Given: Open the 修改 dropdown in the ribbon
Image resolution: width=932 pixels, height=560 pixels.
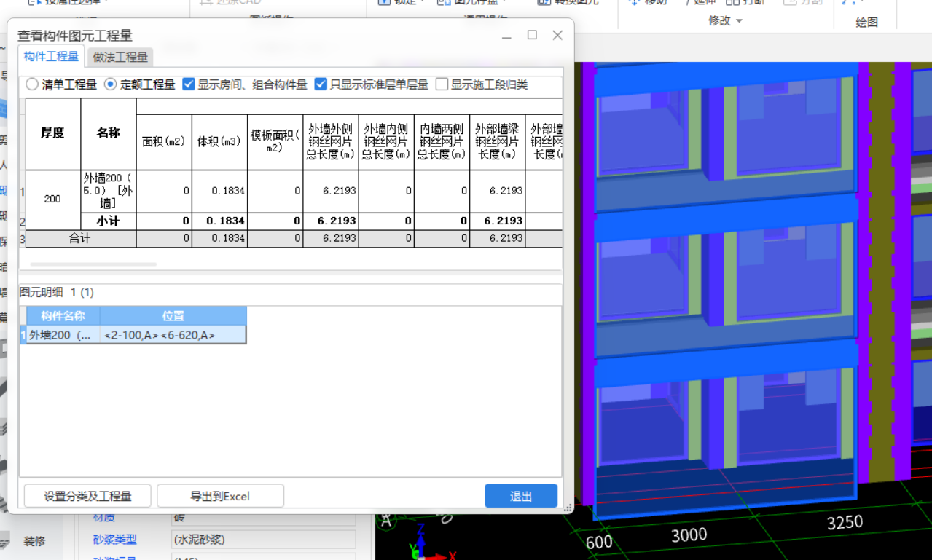Looking at the screenshot, I should click(x=725, y=21).
